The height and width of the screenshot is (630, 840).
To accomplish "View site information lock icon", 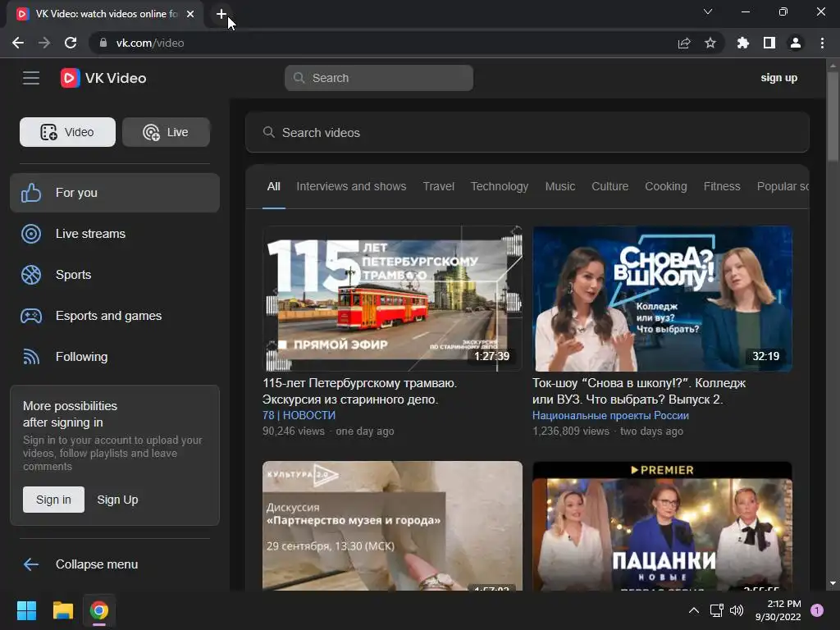I will [103, 43].
